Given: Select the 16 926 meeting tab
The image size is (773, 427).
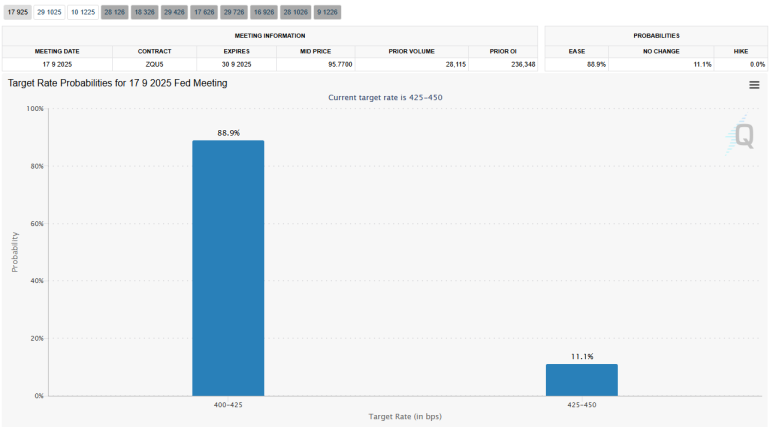Looking at the screenshot, I should 264,12.
